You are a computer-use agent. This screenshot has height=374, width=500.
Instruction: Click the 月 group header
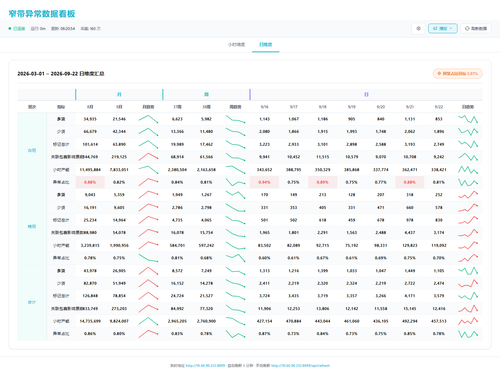pos(119,95)
